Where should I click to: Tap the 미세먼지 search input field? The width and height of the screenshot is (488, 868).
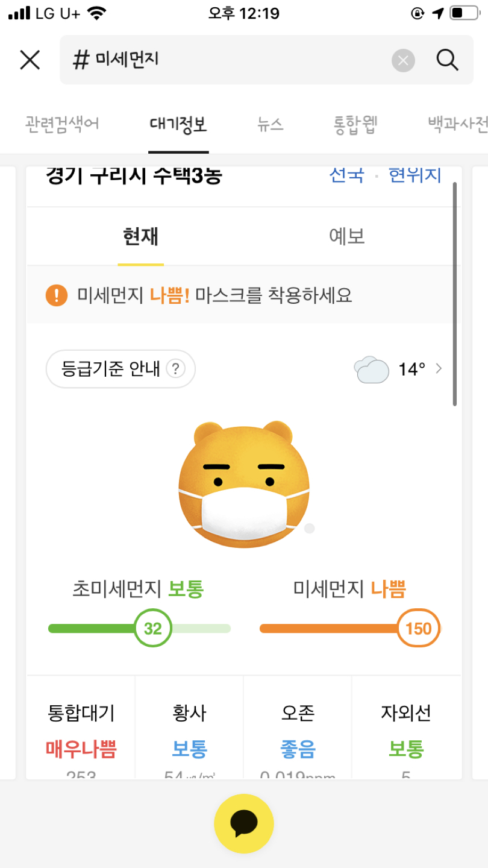point(229,60)
